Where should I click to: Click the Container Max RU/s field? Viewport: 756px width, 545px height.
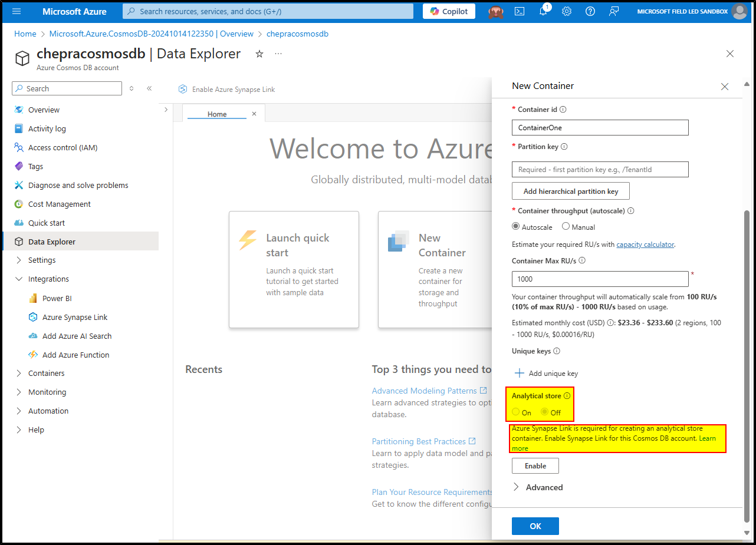(600, 279)
